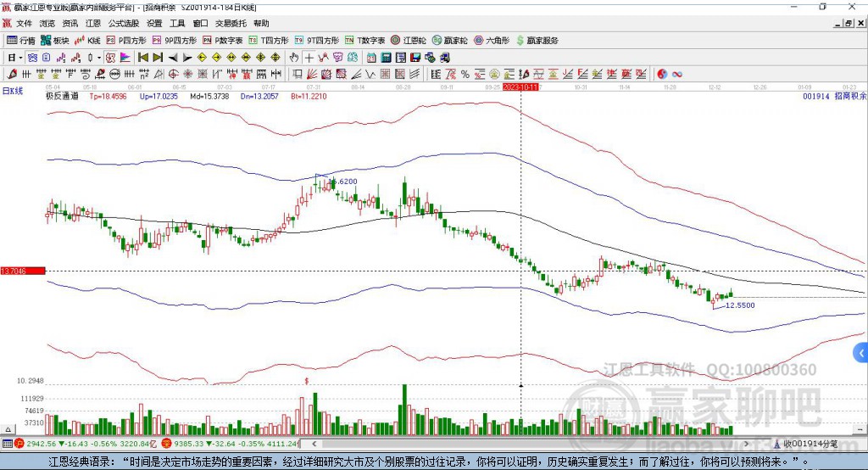The image size is (868, 470).
Task: Click the yin-yang circle icon
Action: [662, 74]
